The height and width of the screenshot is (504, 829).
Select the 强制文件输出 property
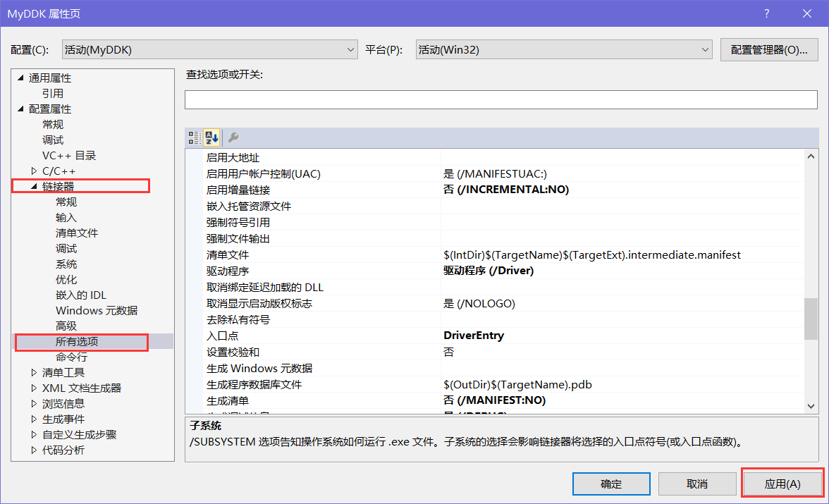point(238,238)
